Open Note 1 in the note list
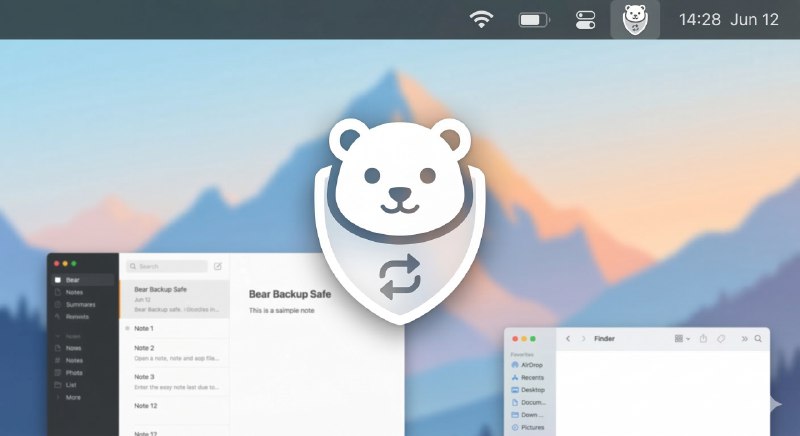This screenshot has height=436, width=800. (x=174, y=328)
